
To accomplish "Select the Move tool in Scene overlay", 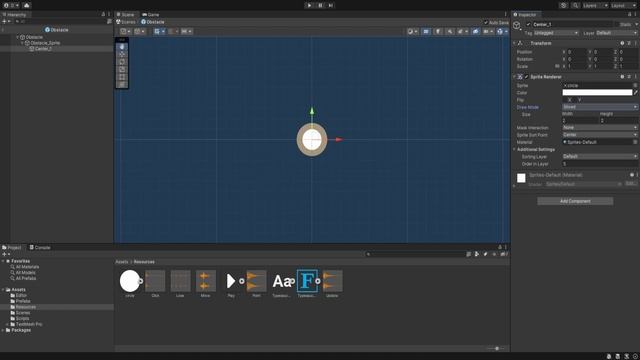I will coord(122,54).
